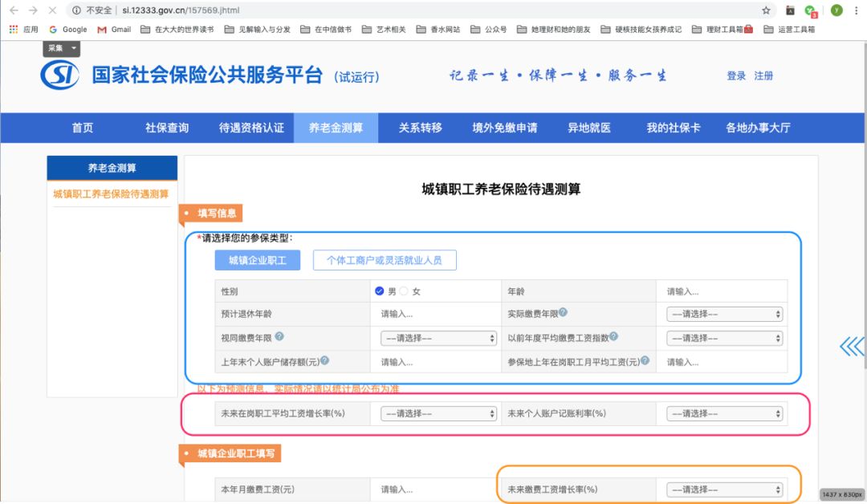Choose 个体工商户或灵活就业人员 insurance type
Viewport: 867px width, 504px height.
pos(385,260)
